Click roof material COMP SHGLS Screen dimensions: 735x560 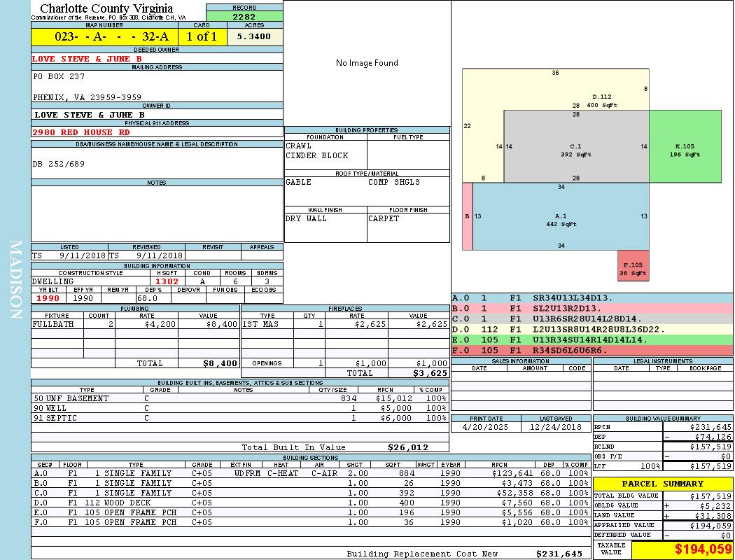tap(394, 182)
